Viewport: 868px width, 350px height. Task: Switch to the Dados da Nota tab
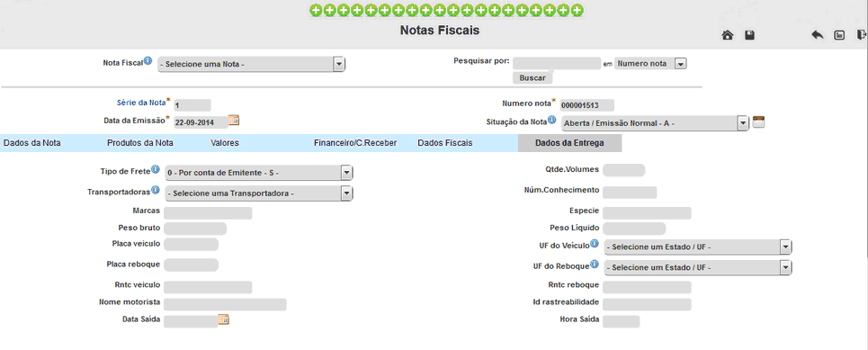[x=32, y=143]
